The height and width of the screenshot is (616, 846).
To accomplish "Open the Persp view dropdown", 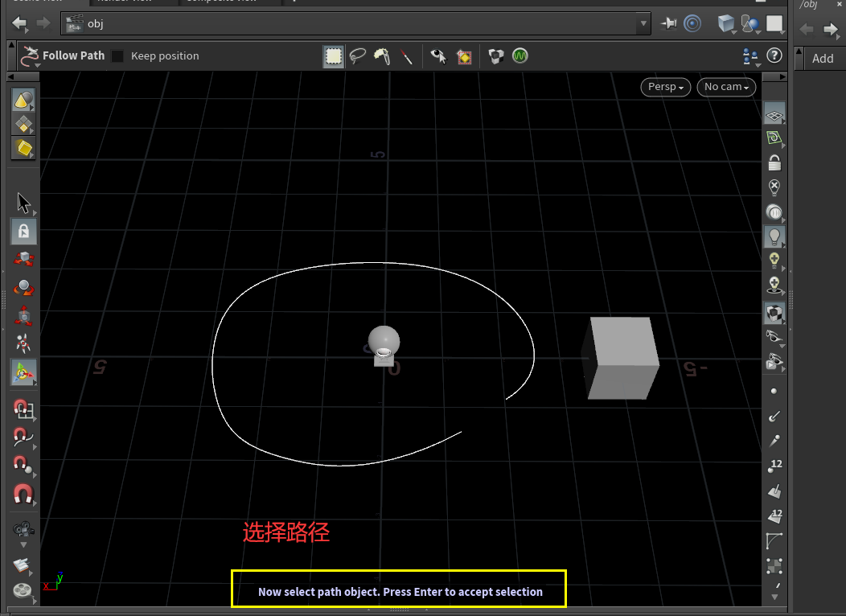I will coord(666,87).
